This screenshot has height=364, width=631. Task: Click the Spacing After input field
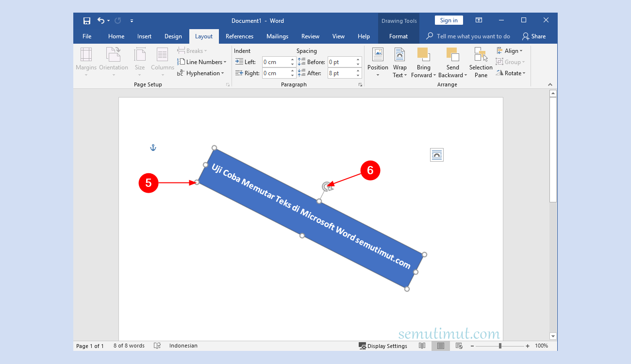click(x=341, y=73)
